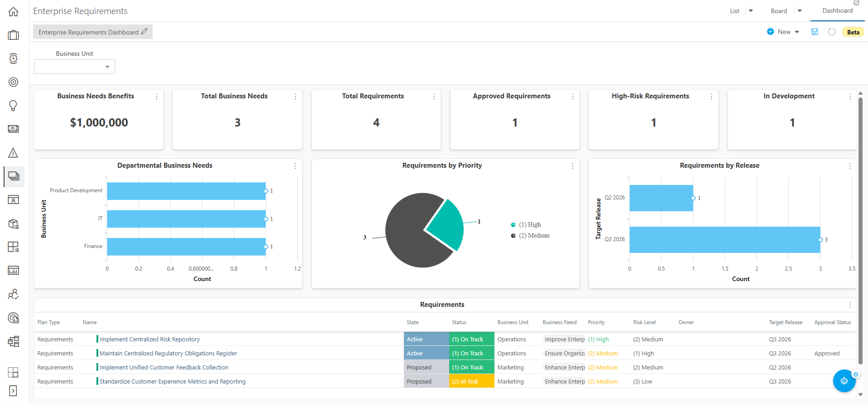Click the save dashboard icon

(x=815, y=32)
